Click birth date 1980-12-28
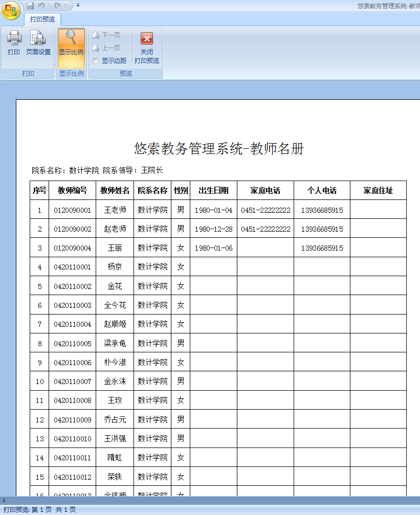This screenshot has width=420, height=515. click(x=214, y=229)
